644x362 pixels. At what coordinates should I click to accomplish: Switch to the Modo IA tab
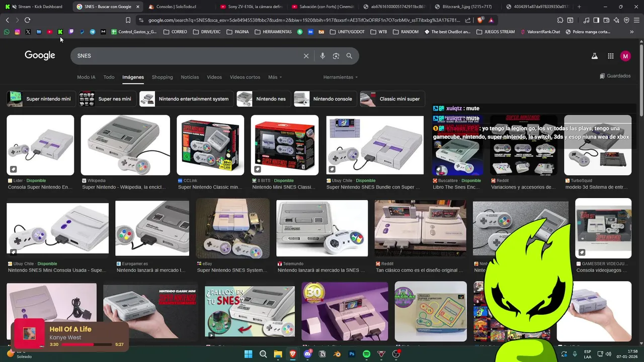coord(86,77)
